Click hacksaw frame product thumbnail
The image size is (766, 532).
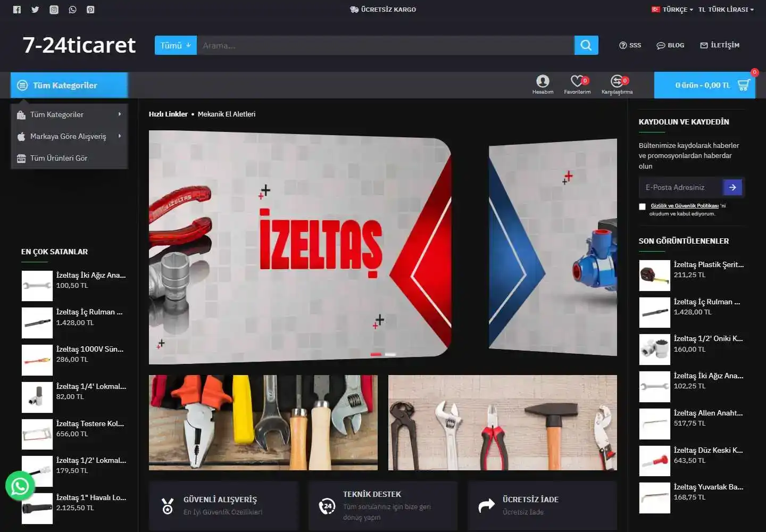pos(37,434)
